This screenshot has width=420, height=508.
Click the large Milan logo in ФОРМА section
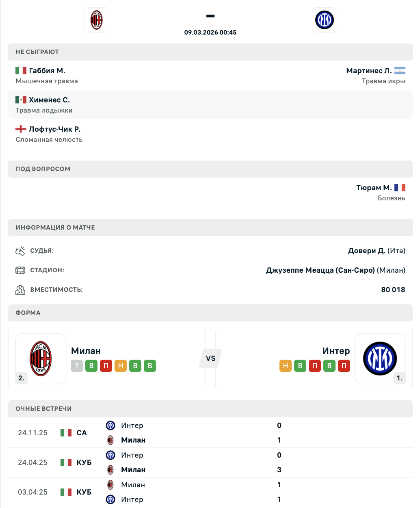41,358
